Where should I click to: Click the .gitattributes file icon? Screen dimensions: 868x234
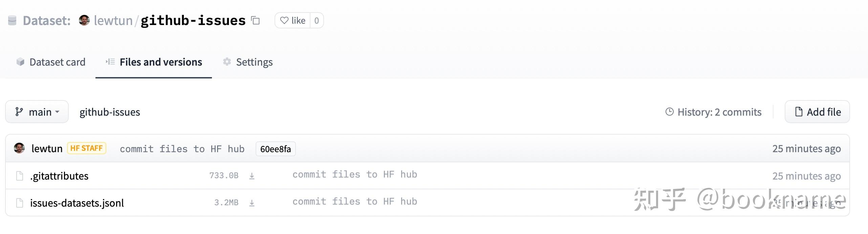click(x=20, y=176)
